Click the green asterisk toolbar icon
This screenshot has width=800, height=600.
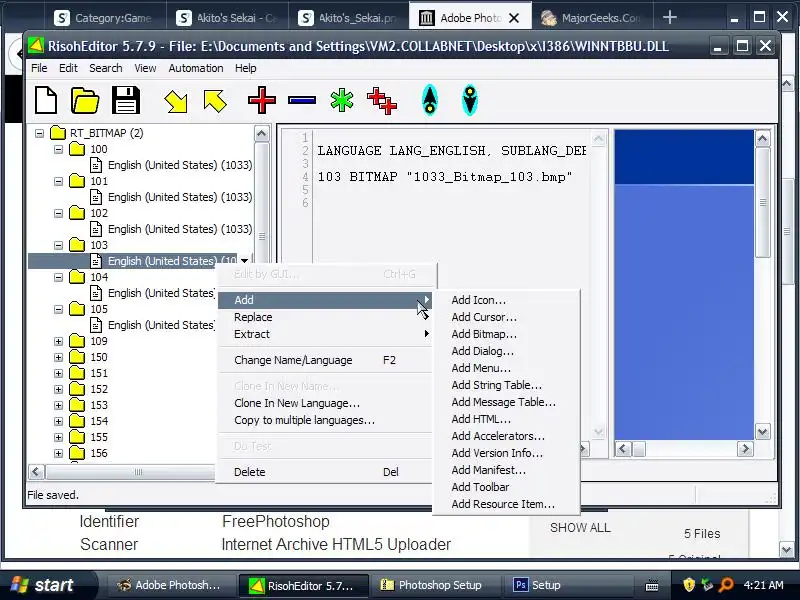[341, 100]
